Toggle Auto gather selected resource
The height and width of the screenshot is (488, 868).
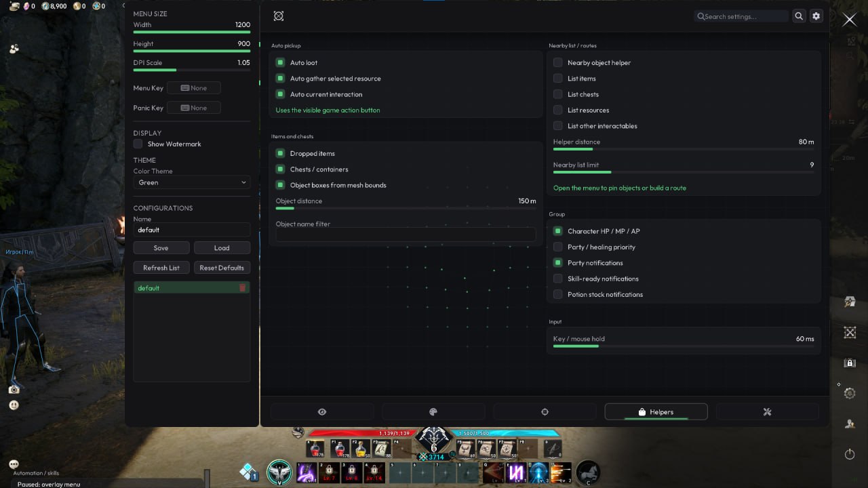(x=280, y=79)
